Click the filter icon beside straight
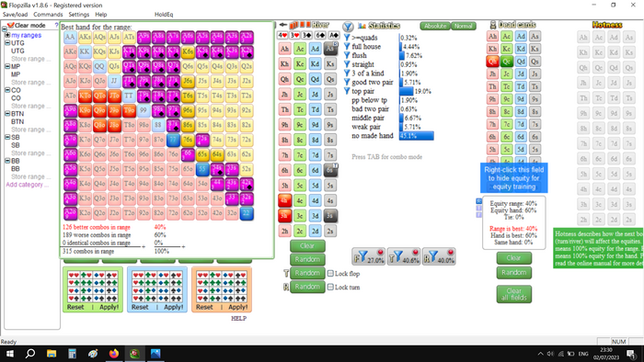Viewport: 644px width, 362px height. [347, 64]
